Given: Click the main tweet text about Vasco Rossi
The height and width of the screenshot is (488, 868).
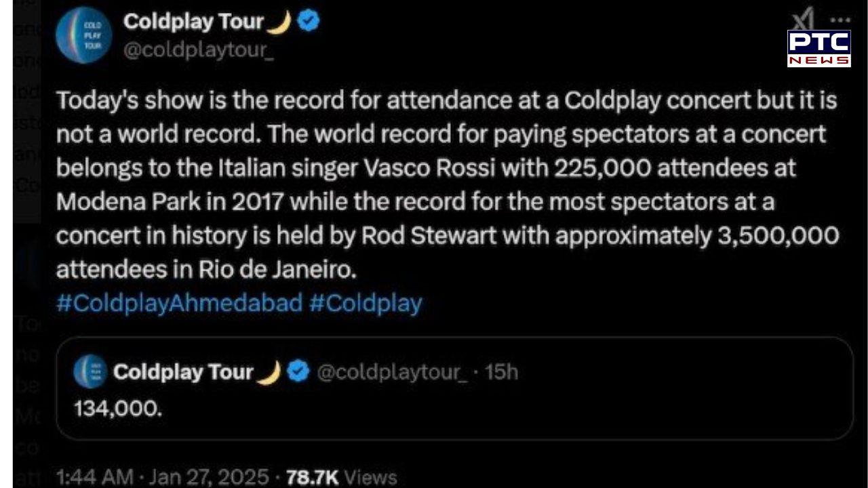Looking at the screenshot, I should pyautogui.click(x=448, y=185).
